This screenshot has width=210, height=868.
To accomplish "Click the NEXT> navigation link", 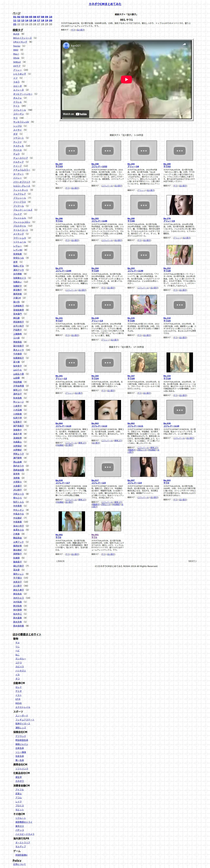I will pos(192,561).
